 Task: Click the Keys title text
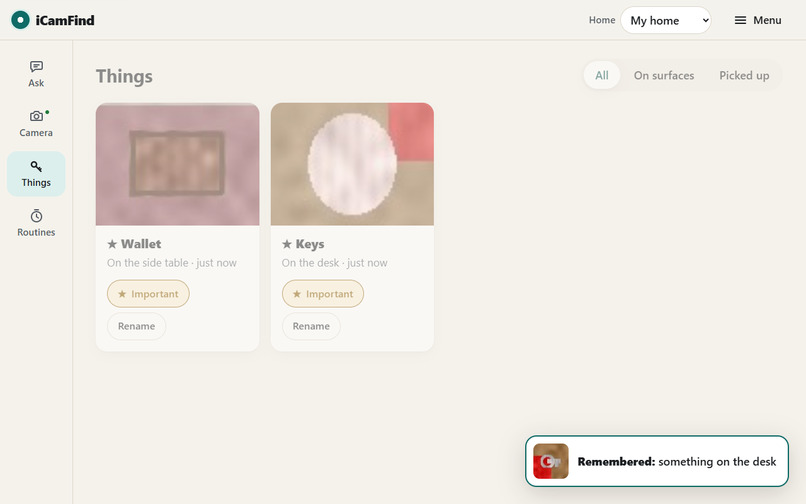click(309, 244)
